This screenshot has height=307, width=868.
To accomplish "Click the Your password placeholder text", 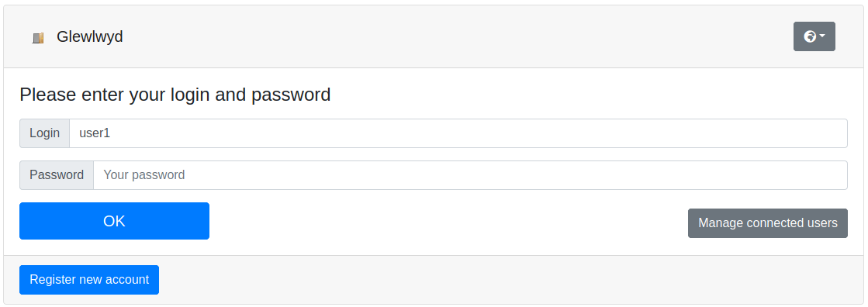I will (x=144, y=175).
